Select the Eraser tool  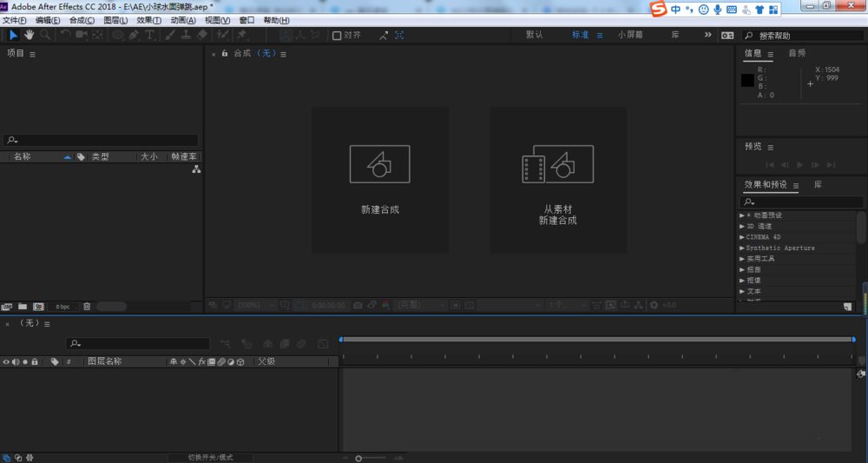point(202,35)
